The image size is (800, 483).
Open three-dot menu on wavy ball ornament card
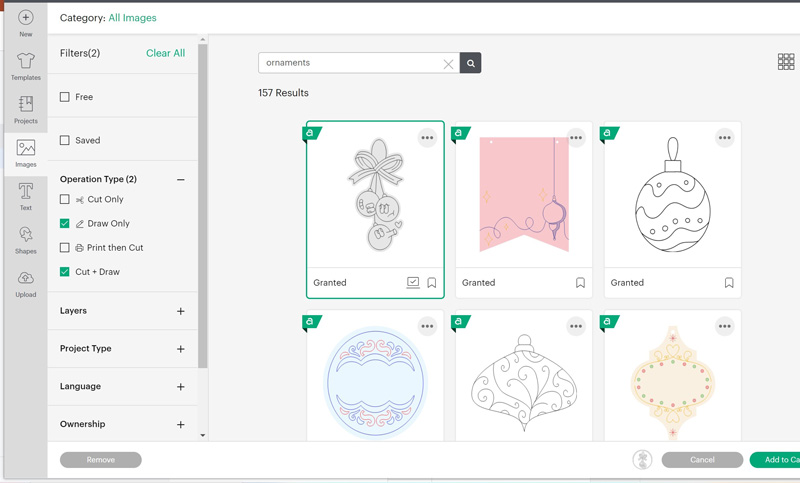tap(724, 138)
